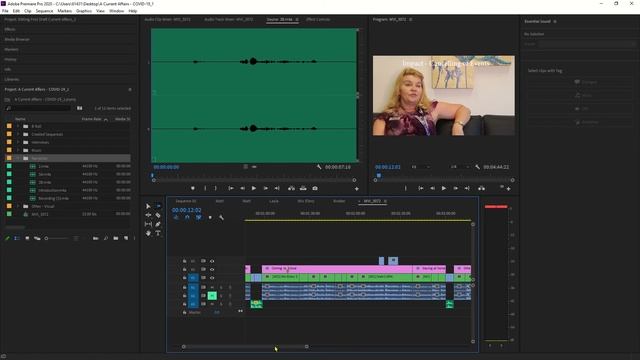Open the Markers menu
This screenshot has height=360, width=640.
coord(64,11)
